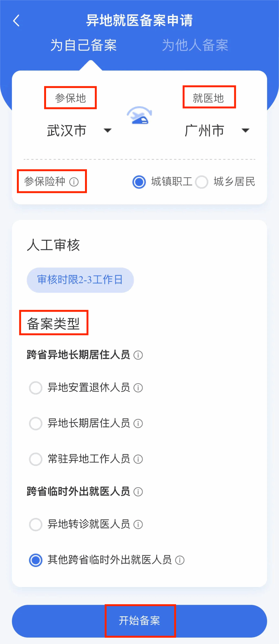Open info icon beside 异地转诊就医人员
This screenshot has width=279, height=644.
(x=138, y=525)
